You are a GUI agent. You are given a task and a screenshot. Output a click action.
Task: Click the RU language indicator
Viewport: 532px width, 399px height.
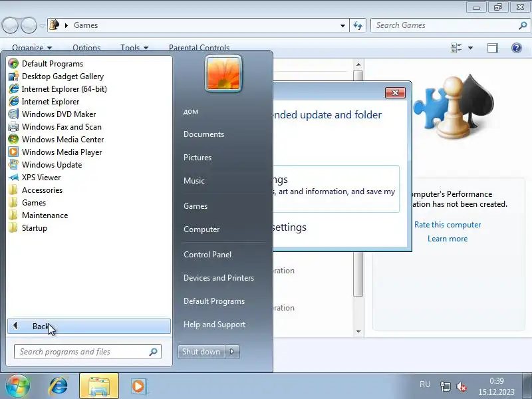pyautogui.click(x=425, y=384)
